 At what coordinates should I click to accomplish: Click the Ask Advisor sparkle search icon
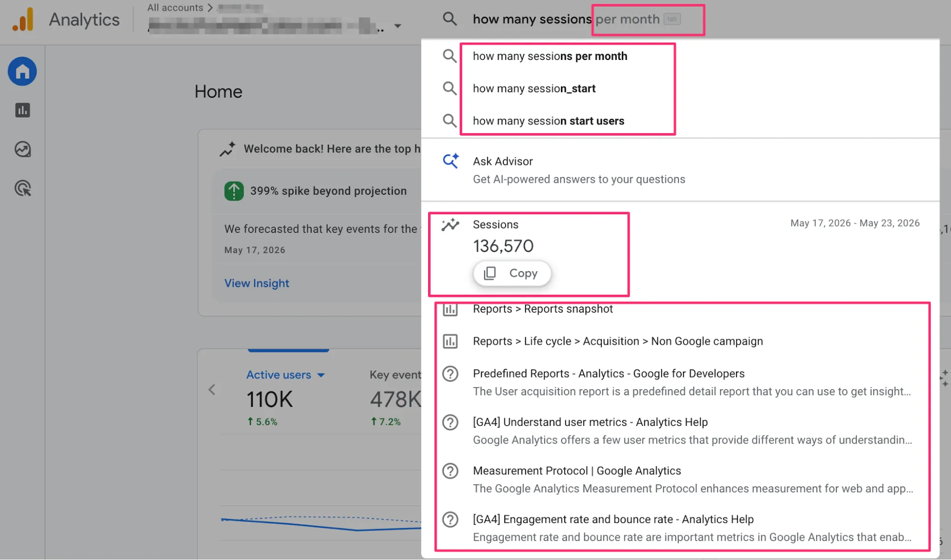coord(451,161)
